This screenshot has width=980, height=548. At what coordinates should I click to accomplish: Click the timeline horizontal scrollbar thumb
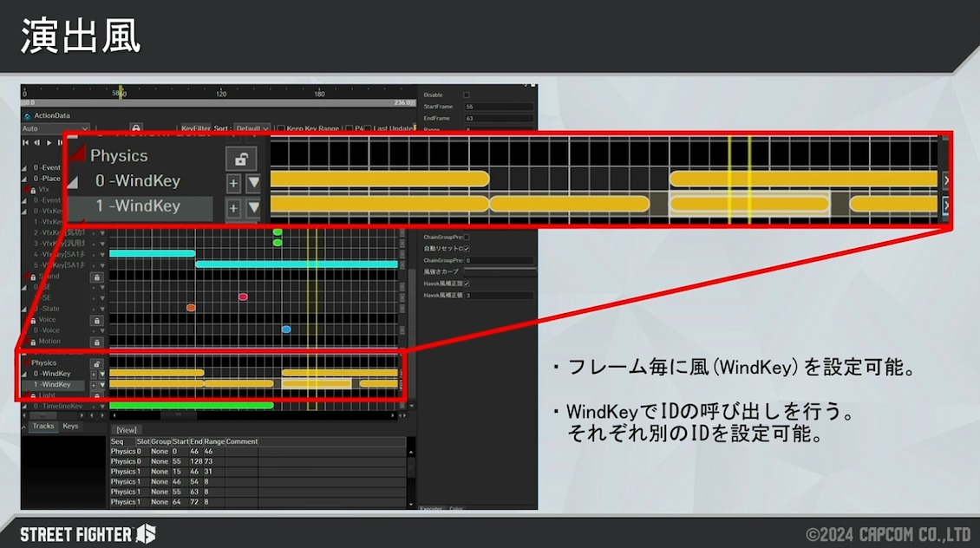178,415
